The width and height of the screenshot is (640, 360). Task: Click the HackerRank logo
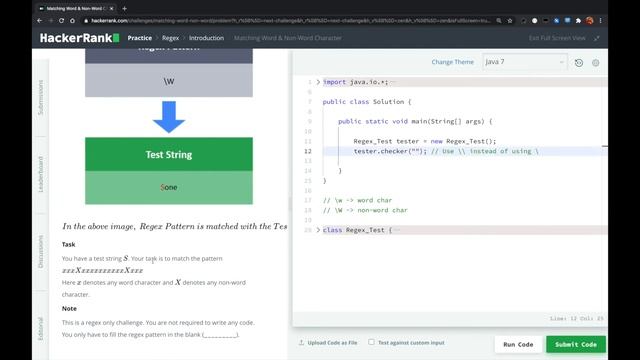[x=80, y=38]
